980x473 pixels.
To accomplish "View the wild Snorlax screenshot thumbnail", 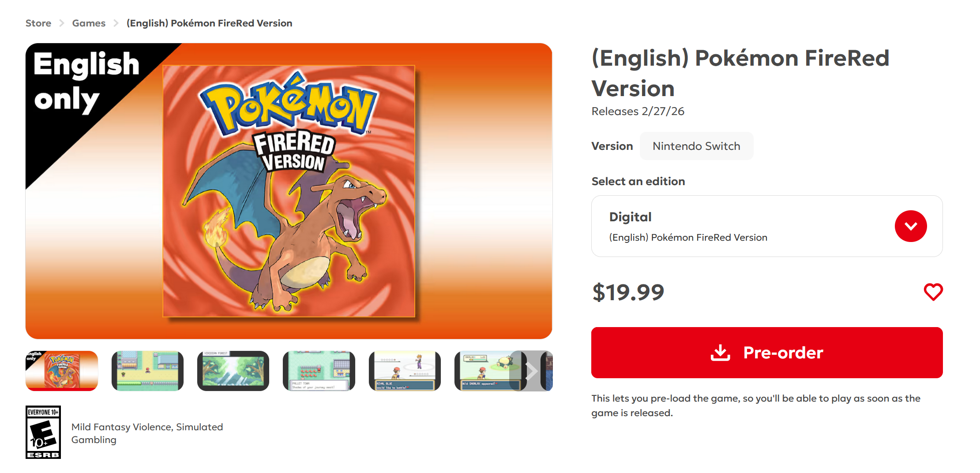I will click(485, 371).
